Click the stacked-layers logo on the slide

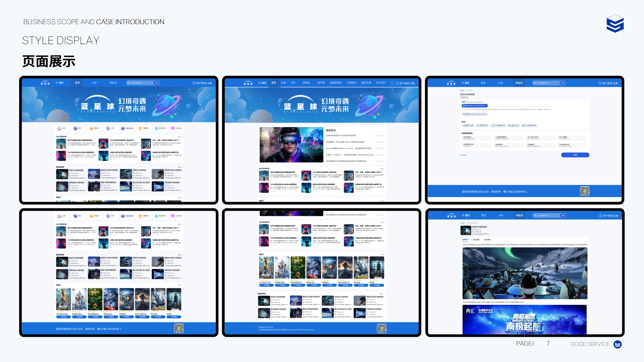tap(615, 23)
